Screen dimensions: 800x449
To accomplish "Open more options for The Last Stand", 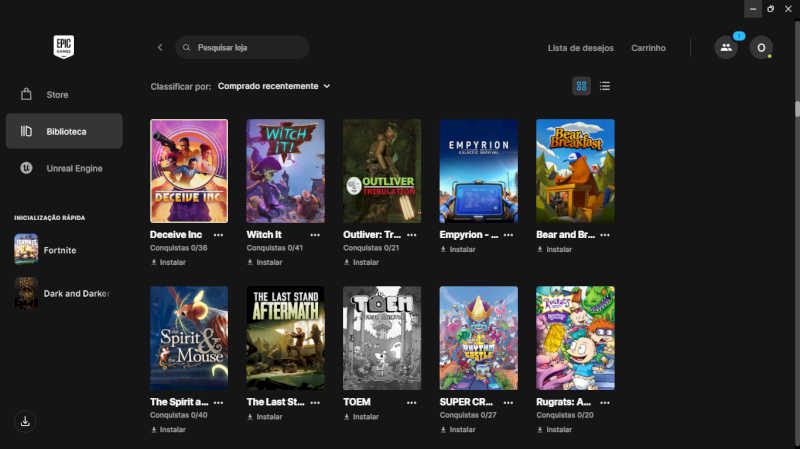I will 315,402.
